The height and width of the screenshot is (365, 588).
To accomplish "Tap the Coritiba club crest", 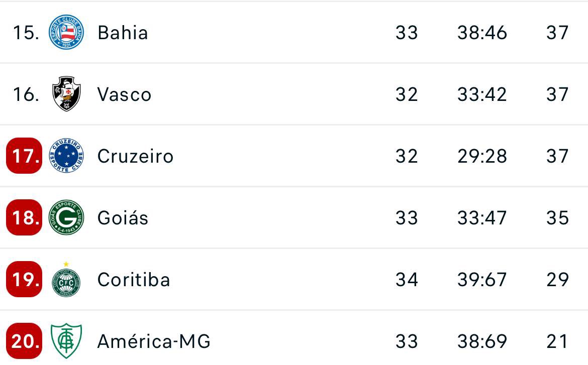I will tap(66, 280).
